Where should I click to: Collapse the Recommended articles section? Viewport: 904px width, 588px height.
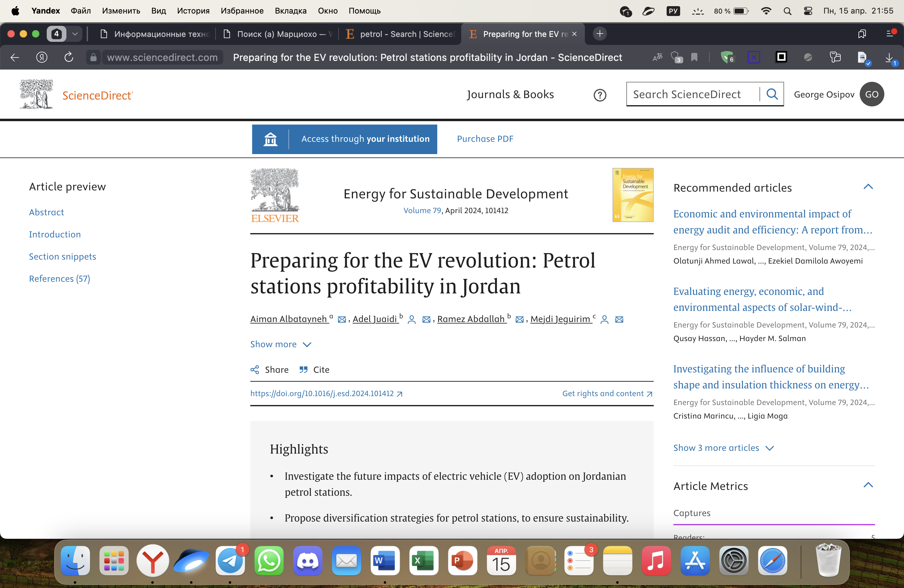868,186
